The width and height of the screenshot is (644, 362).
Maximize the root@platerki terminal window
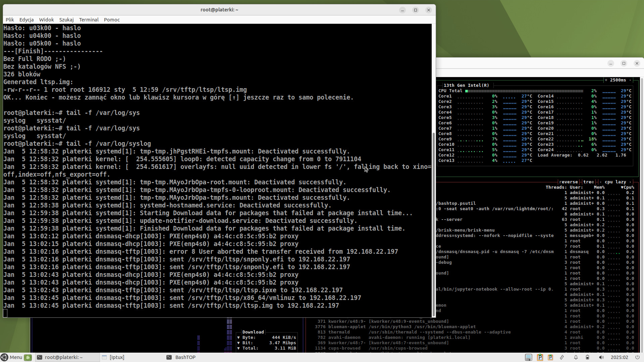416,10
